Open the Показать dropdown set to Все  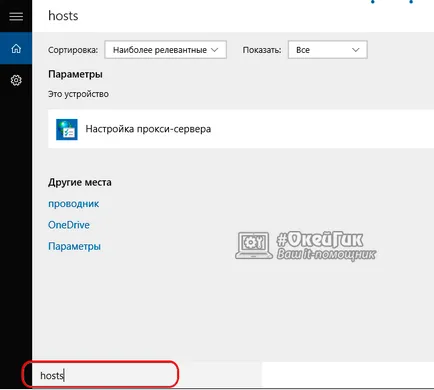pyautogui.click(x=328, y=50)
